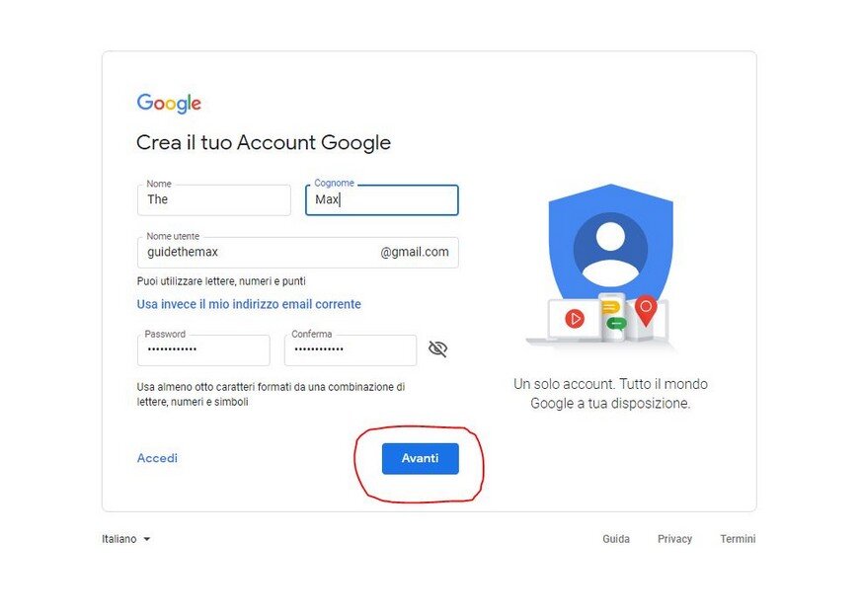Open the Guida footer link
861x616 pixels.
(616, 539)
